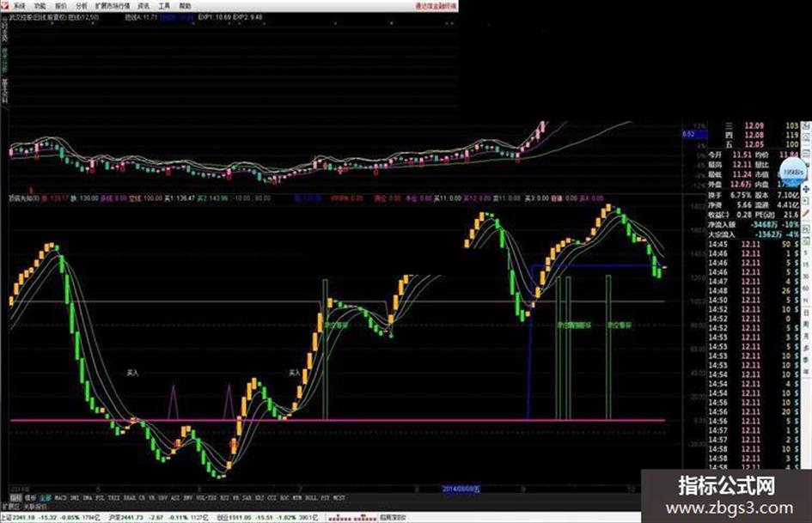
Task: Open the 系统 menu
Action: [x=19, y=6]
